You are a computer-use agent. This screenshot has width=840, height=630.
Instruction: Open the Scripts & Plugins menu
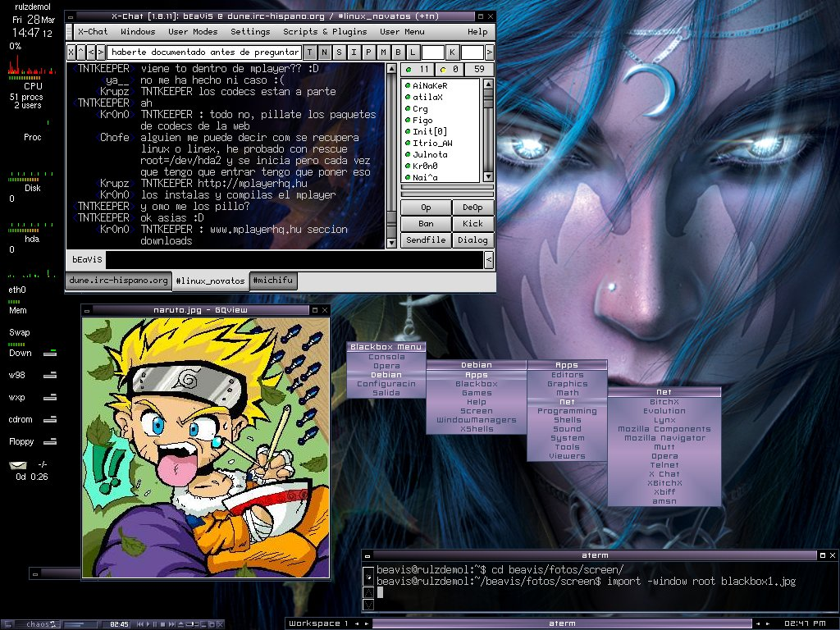[325, 32]
